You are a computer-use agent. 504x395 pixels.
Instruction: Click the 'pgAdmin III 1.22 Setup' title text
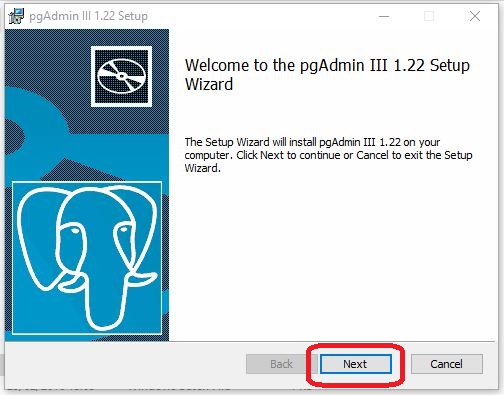click(x=88, y=16)
